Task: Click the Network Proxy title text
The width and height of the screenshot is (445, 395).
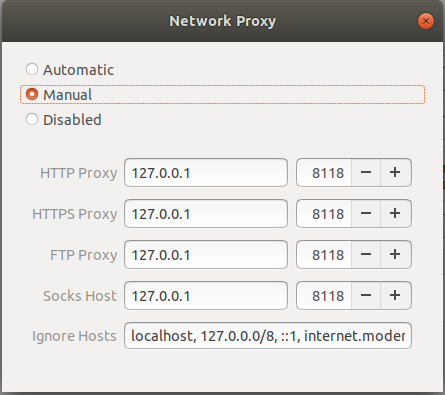Action: pyautogui.click(x=222, y=21)
